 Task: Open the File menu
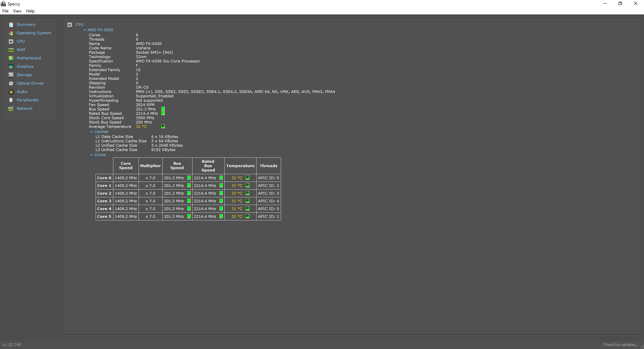click(5, 11)
